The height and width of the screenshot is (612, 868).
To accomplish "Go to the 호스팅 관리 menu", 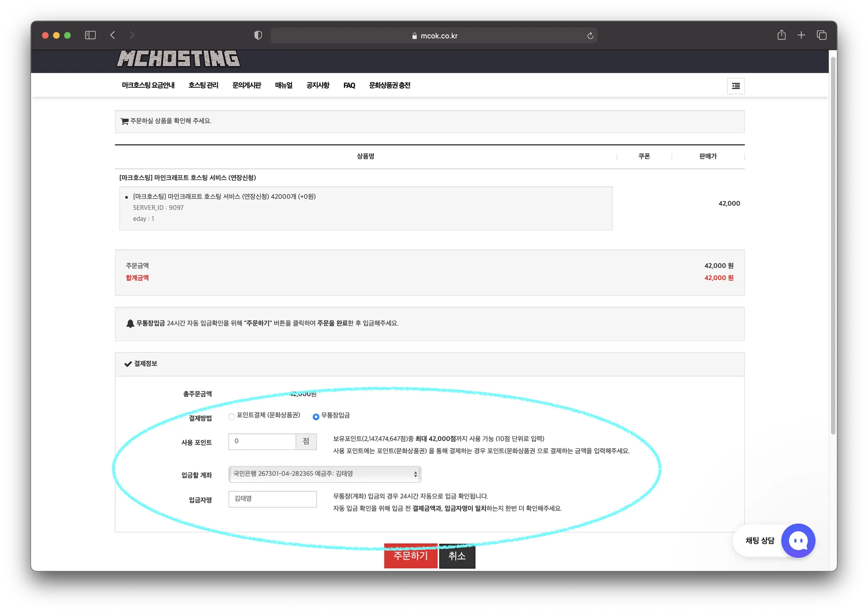I will tap(203, 85).
